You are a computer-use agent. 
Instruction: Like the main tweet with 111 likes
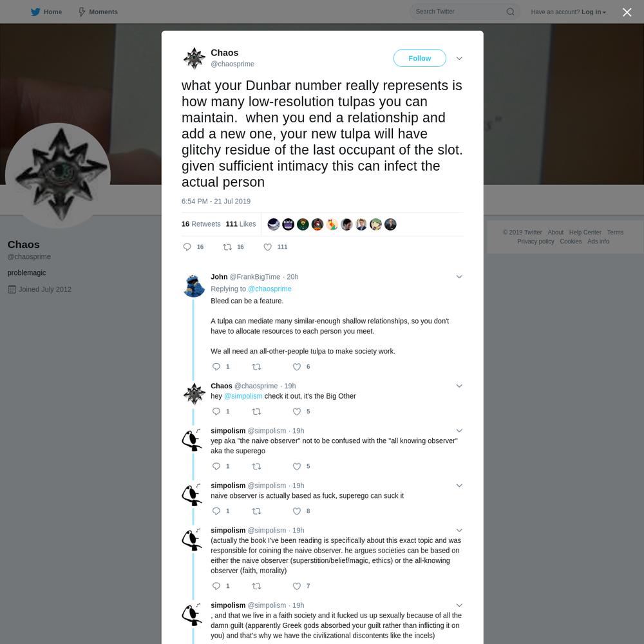267,247
